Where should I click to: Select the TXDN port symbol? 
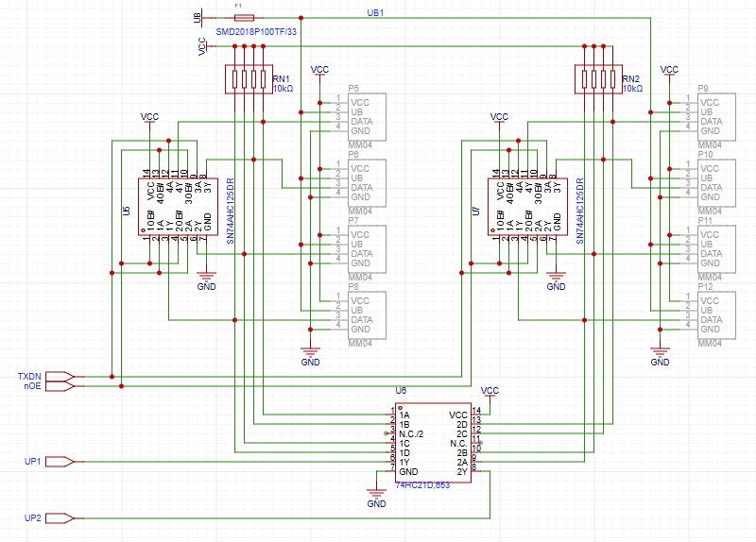click(60, 376)
